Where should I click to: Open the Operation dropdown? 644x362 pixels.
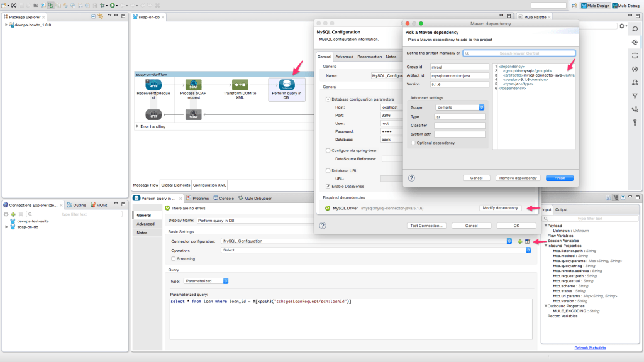tap(527, 249)
